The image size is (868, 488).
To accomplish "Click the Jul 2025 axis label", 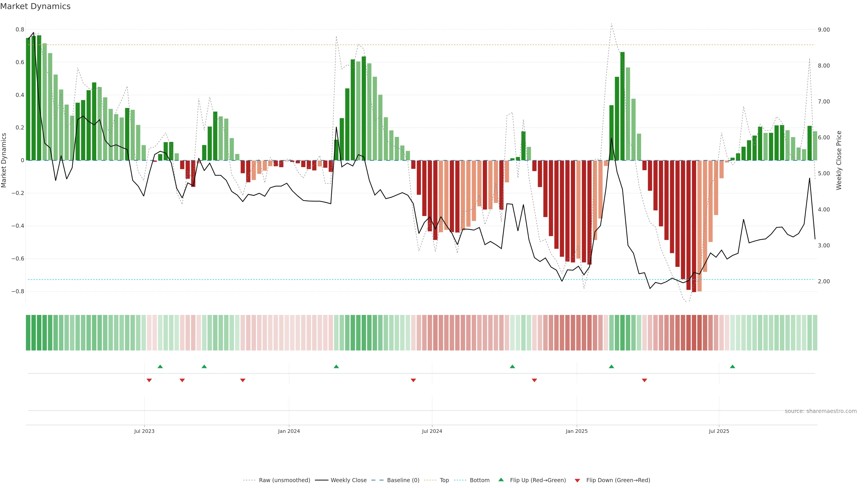I will click(x=719, y=431).
